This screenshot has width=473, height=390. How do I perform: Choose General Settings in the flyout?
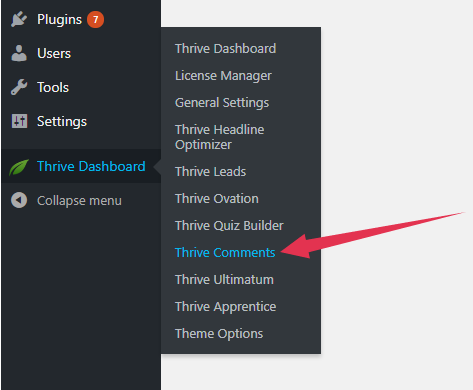click(x=222, y=103)
